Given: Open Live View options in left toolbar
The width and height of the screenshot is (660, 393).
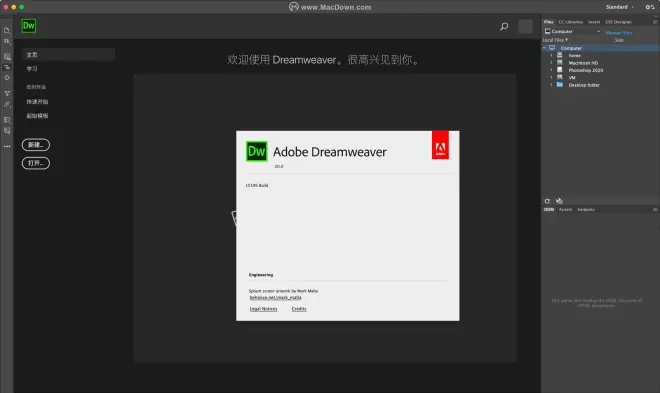Looking at the screenshot, I should tap(7, 56).
